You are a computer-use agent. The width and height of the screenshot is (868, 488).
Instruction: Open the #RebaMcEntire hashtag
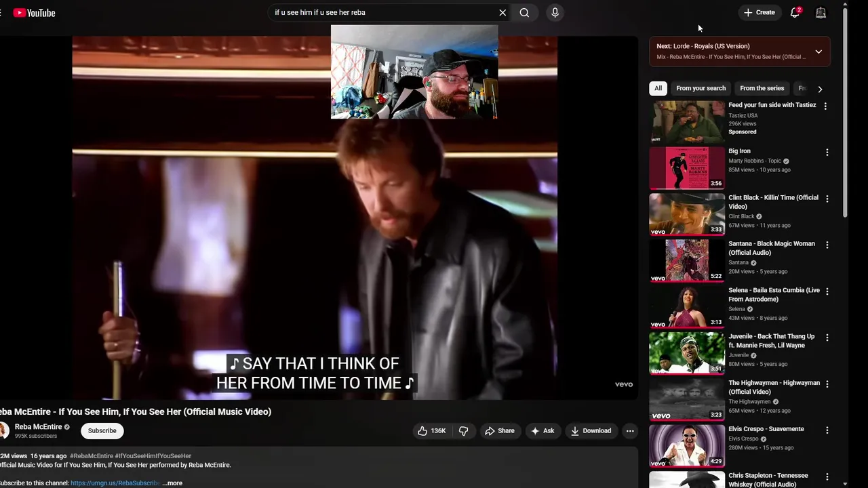click(92, 456)
